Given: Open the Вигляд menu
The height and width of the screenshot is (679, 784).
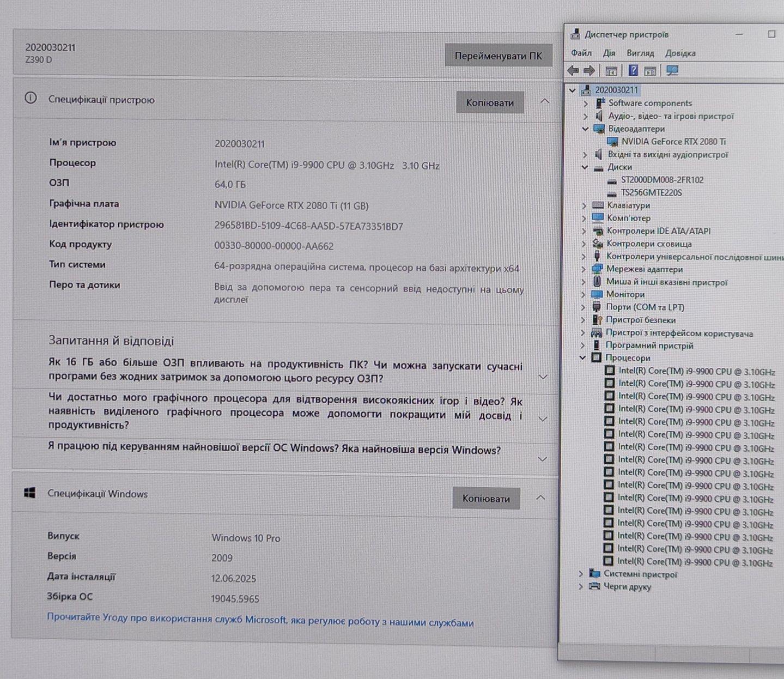Looking at the screenshot, I should (x=640, y=53).
